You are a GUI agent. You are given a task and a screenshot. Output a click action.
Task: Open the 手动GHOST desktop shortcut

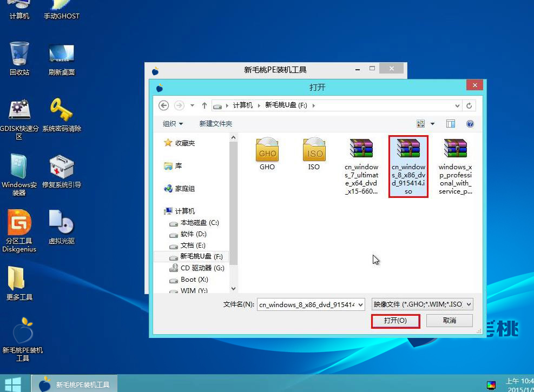[x=61, y=10]
